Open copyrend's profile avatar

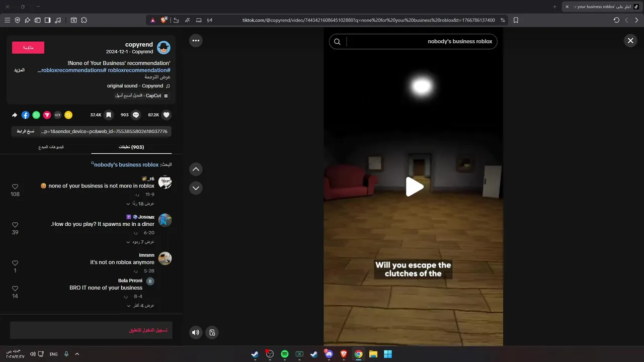point(164,48)
